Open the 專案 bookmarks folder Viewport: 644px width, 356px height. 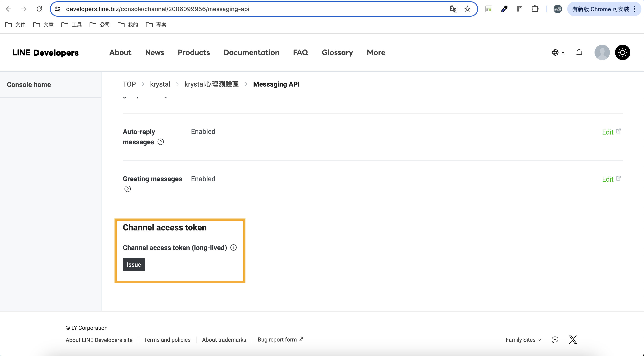point(156,25)
